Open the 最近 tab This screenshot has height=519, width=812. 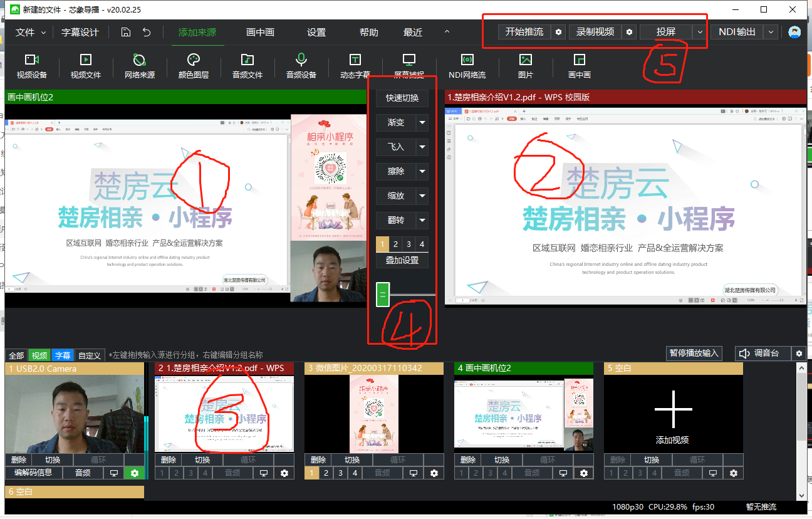point(413,33)
